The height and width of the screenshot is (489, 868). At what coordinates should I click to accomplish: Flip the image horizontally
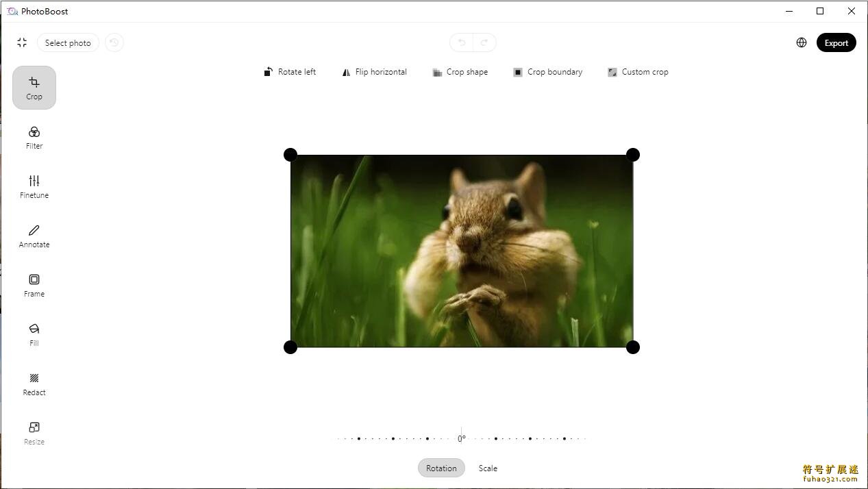tap(374, 71)
